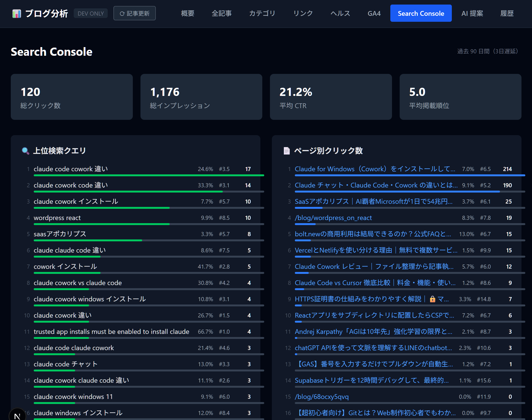Viewport: 532px width, 420px height.
Task: Click the DEV ONLY badge
Action: click(90, 14)
